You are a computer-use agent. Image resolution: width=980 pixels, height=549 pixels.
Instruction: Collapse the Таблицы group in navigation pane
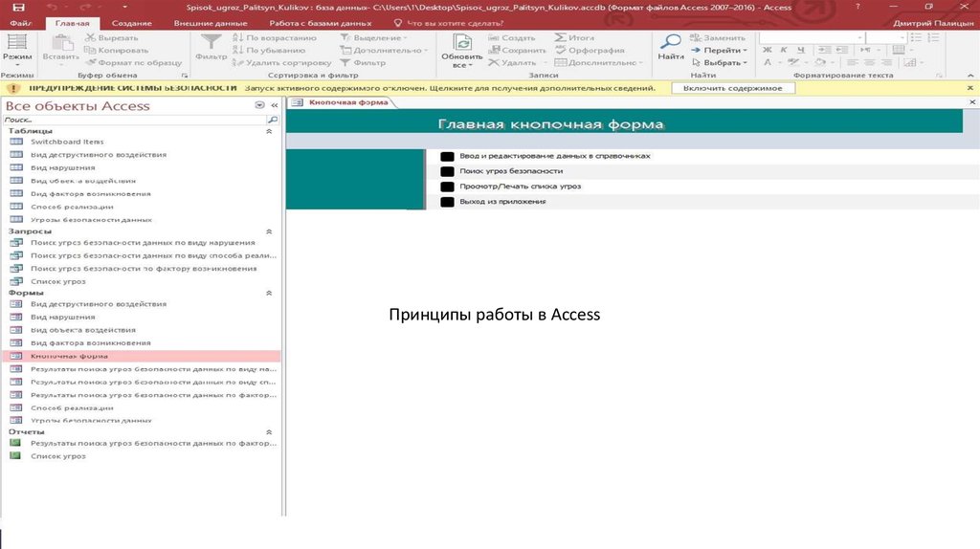(x=269, y=131)
